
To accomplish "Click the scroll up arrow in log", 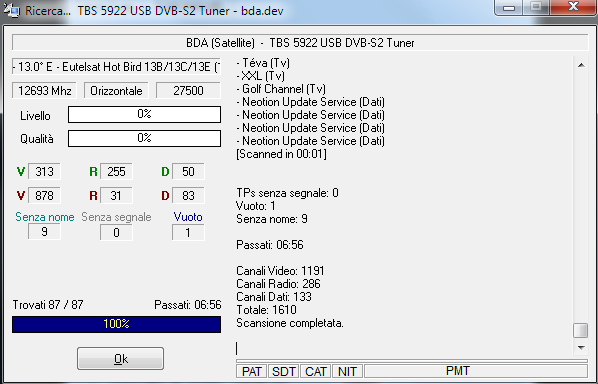I will [x=581, y=65].
